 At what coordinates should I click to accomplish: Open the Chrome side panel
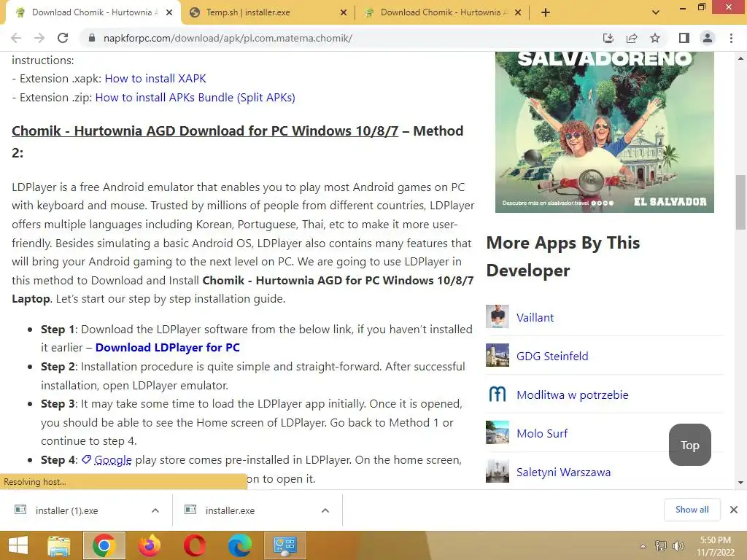click(684, 38)
